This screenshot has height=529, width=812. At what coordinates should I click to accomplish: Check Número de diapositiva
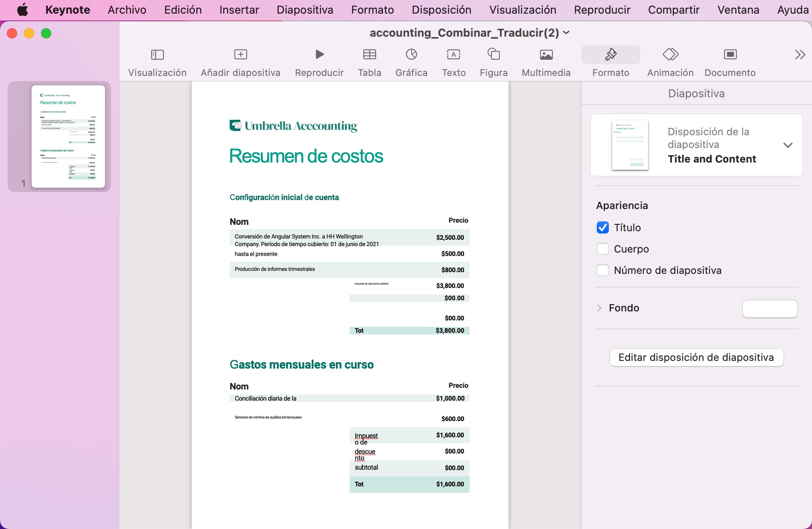[602, 270]
